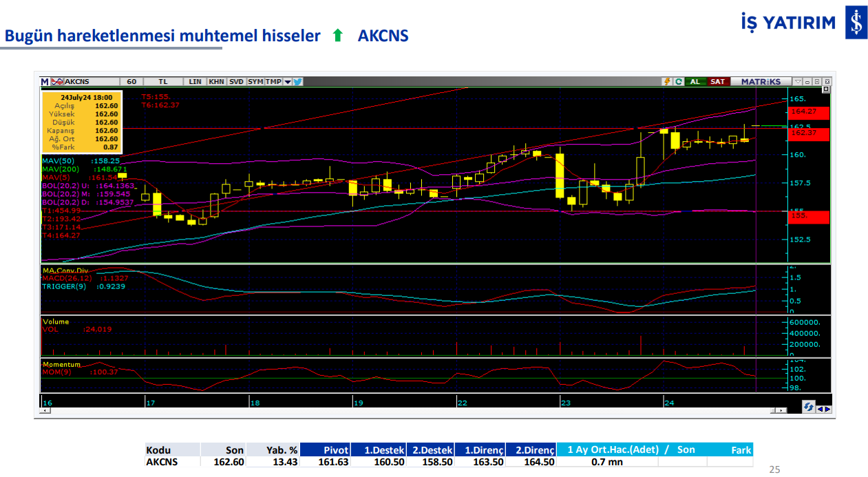868x477 pixels.
Task: Click the blue left arrow navigation icon
Action: pyautogui.click(x=819, y=409)
